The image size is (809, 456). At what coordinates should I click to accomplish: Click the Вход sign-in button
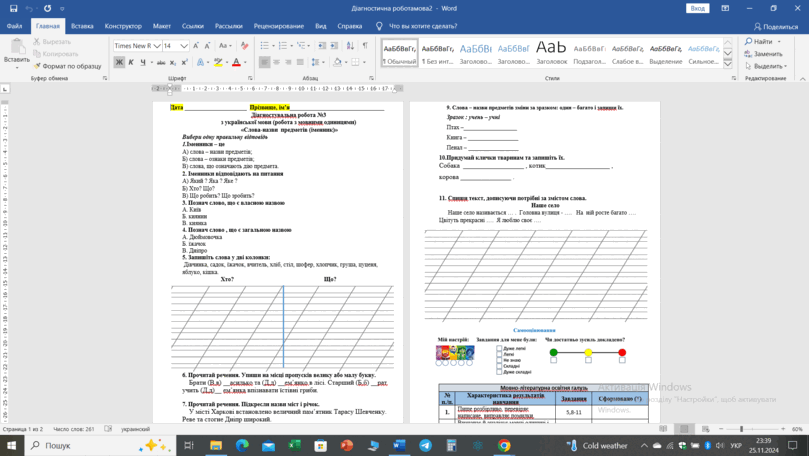[x=698, y=8]
